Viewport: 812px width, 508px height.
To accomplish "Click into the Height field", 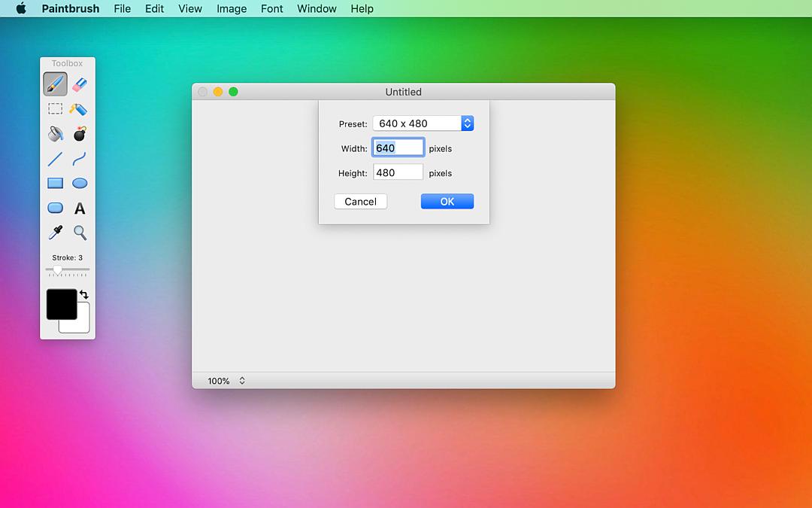I will coord(398,172).
